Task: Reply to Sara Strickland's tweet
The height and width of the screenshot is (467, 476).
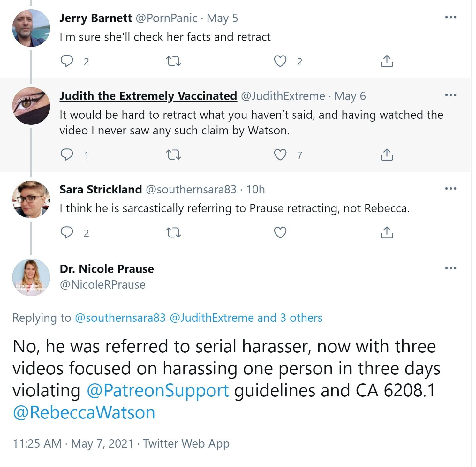Action: click(67, 233)
